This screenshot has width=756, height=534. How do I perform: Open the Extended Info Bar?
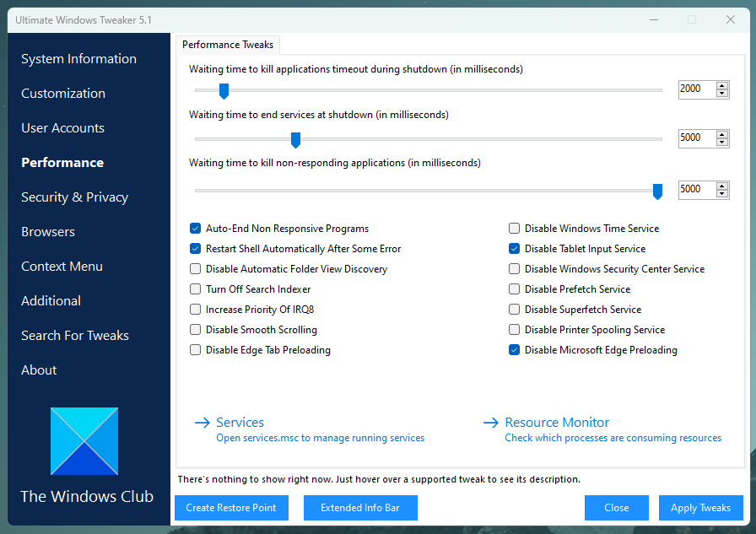359,508
